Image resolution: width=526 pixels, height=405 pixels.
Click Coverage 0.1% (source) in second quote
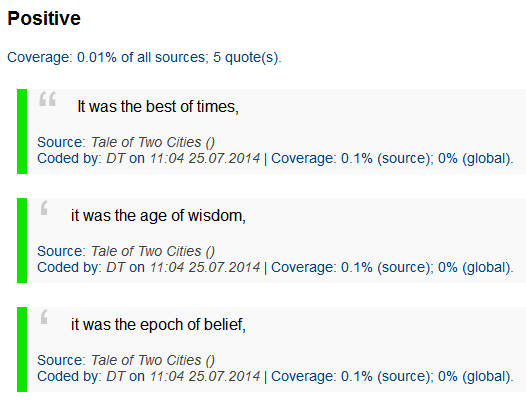click(x=351, y=267)
